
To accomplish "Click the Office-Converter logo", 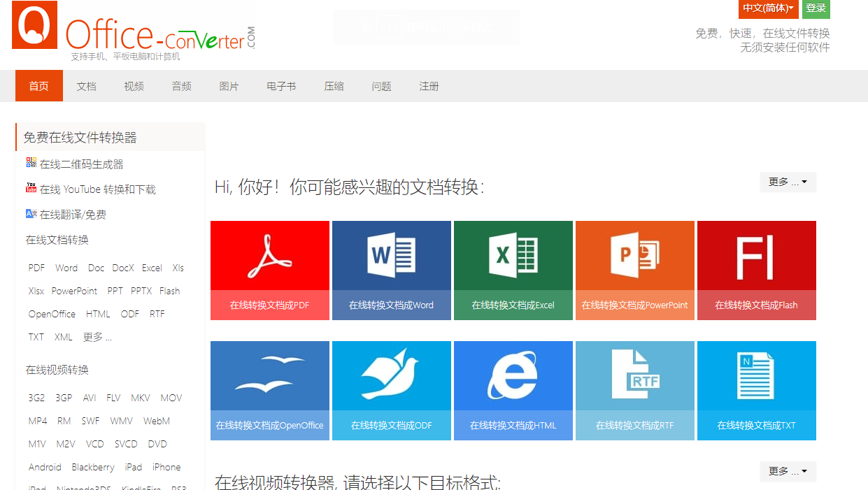I will click(134, 31).
